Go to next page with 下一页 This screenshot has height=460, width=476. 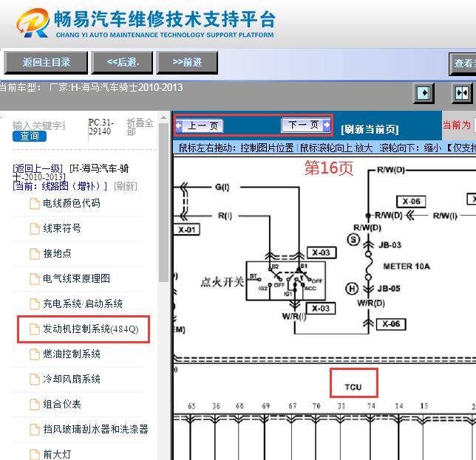[x=306, y=125]
